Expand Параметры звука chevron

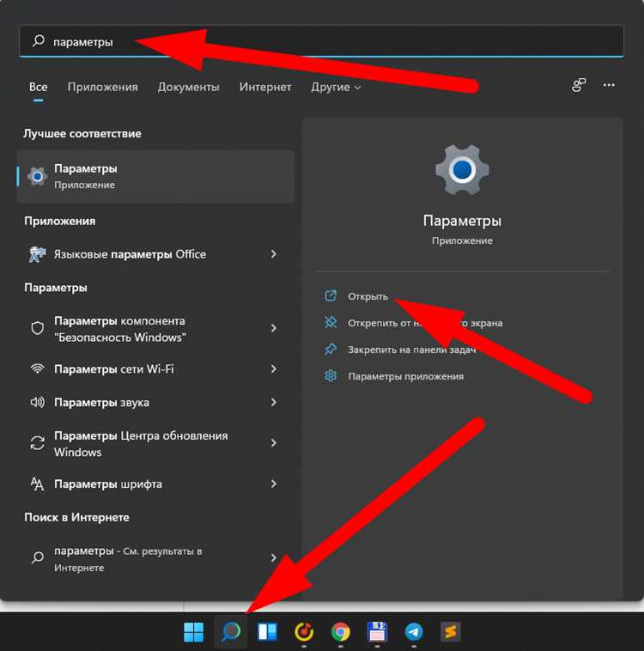274,402
